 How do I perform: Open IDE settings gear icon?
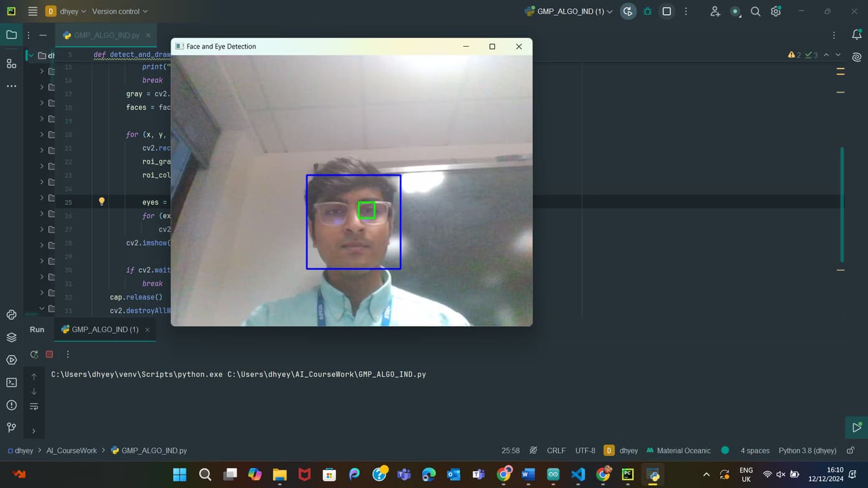pyautogui.click(x=775, y=11)
